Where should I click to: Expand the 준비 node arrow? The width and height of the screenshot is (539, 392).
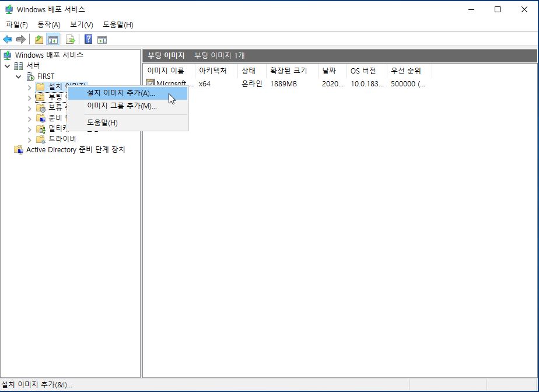[x=30, y=119]
